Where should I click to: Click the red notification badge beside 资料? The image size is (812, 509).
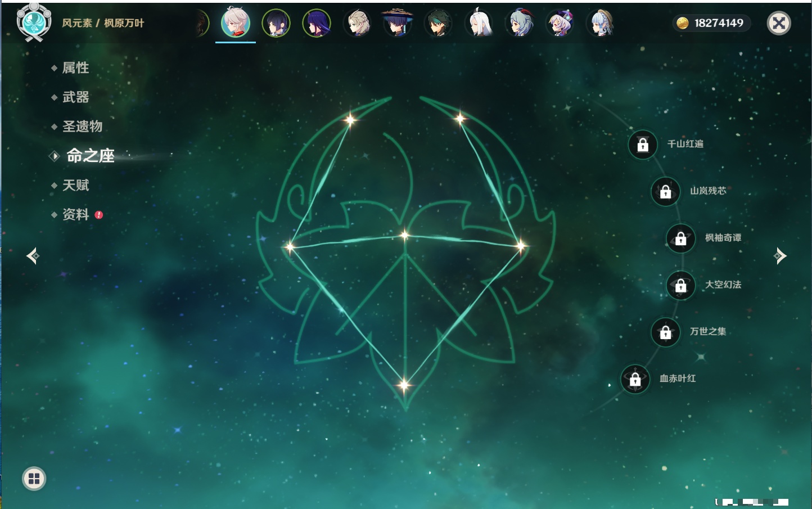point(99,215)
